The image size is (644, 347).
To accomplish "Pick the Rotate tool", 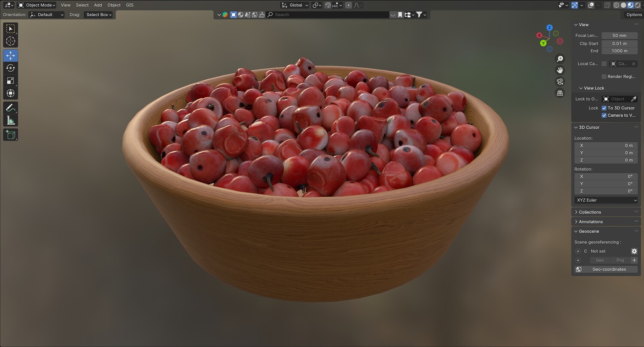I will pyautogui.click(x=11, y=68).
